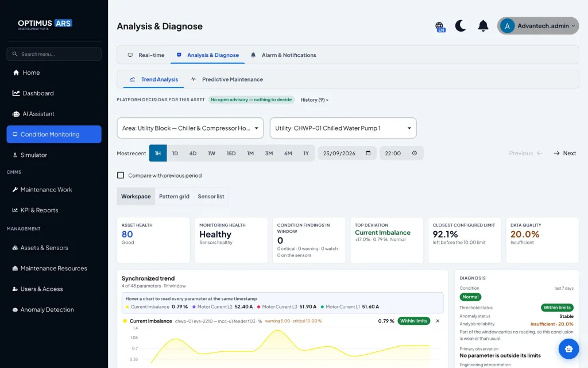Click the green Motor Current L1 legend dot
This screenshot has width=588, height=368.
click(x=322, y=307)
